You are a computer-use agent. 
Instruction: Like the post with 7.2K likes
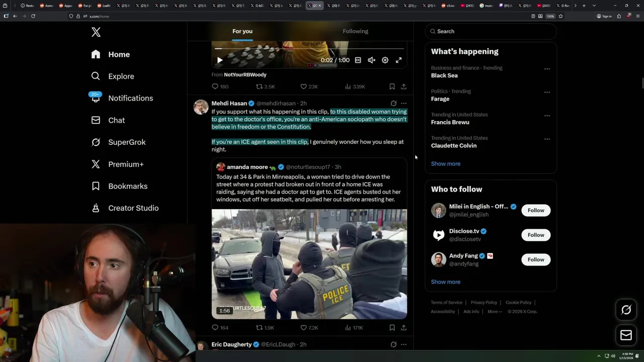309,328
